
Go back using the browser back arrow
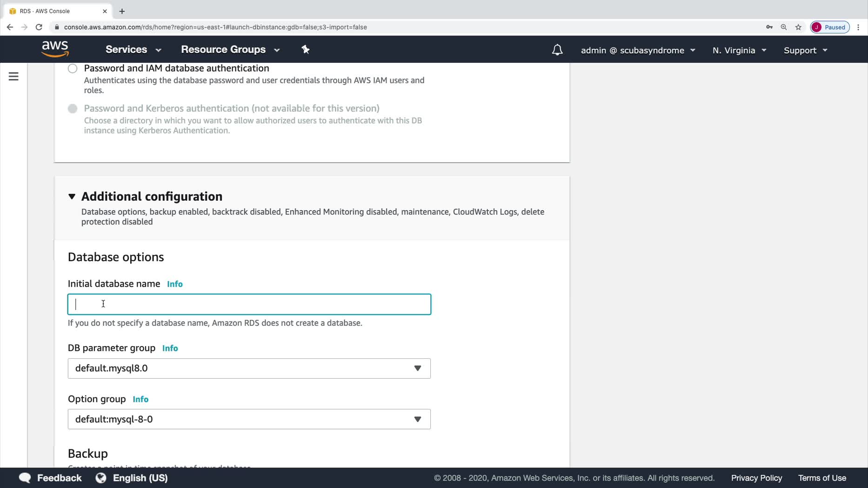pos(10,27)
